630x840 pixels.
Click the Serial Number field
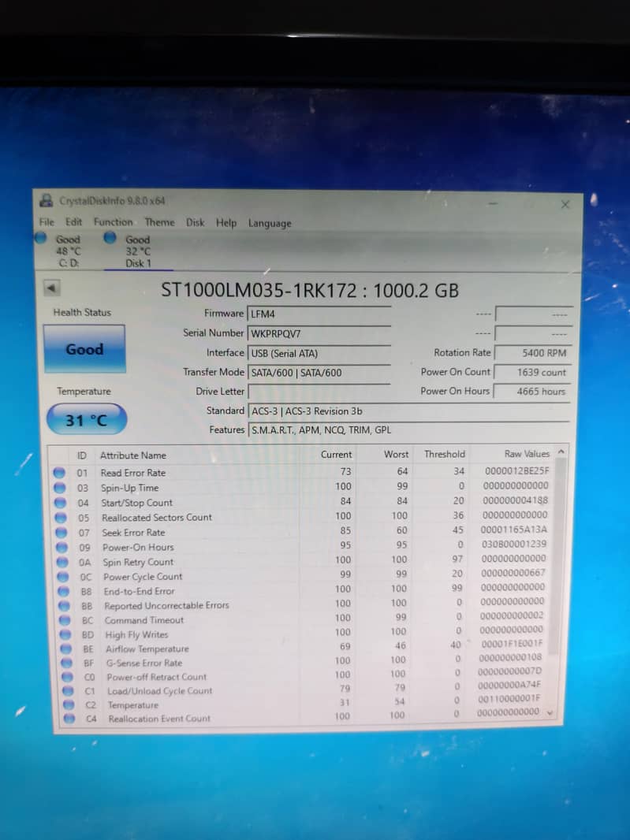pyautogui.click(x=319, y=334)
